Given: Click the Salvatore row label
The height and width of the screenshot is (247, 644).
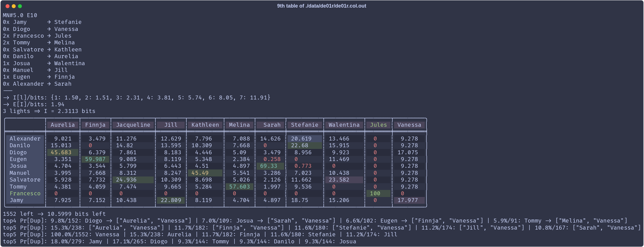Looking at the screenshot, I should click(25, 180).
